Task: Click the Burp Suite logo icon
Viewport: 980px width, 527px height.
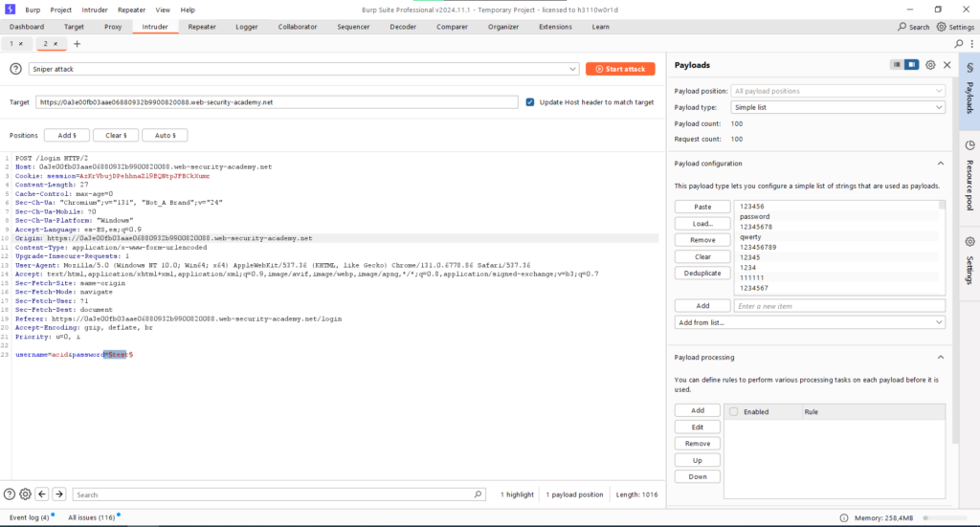Action: click(x=10, y=10)
